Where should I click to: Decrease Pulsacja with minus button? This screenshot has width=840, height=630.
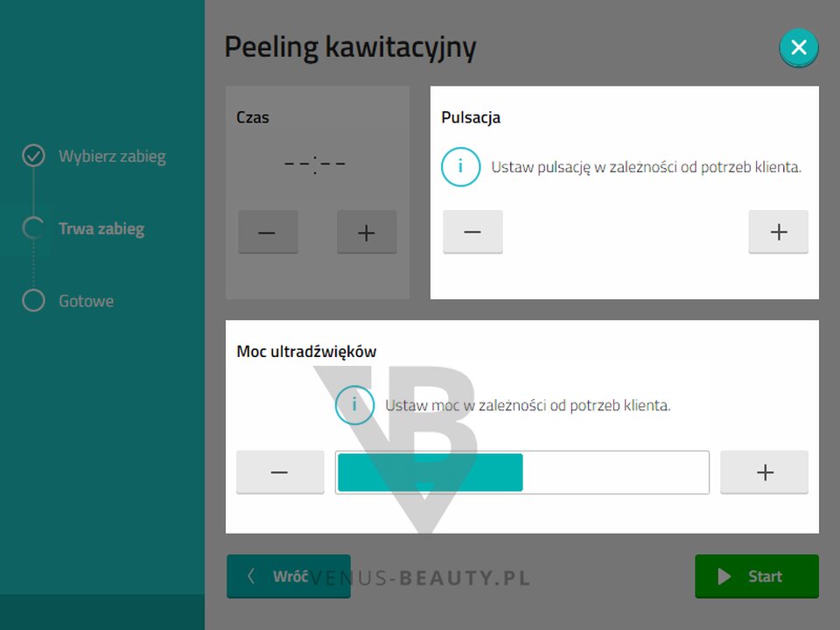[x=472, y=232]
